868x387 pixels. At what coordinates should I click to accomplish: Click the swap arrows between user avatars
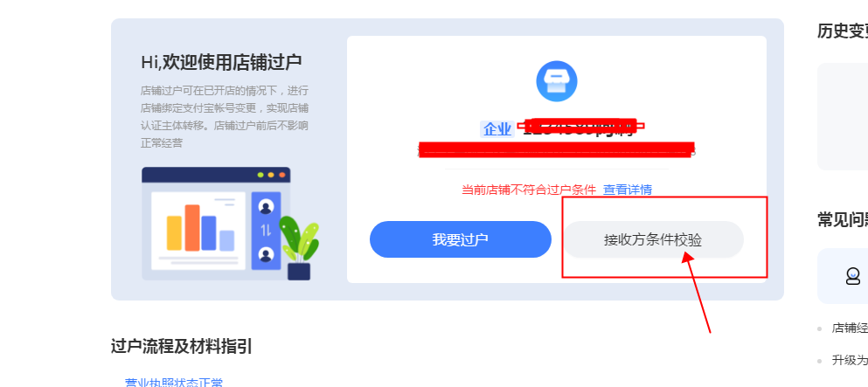click(267, 231)
